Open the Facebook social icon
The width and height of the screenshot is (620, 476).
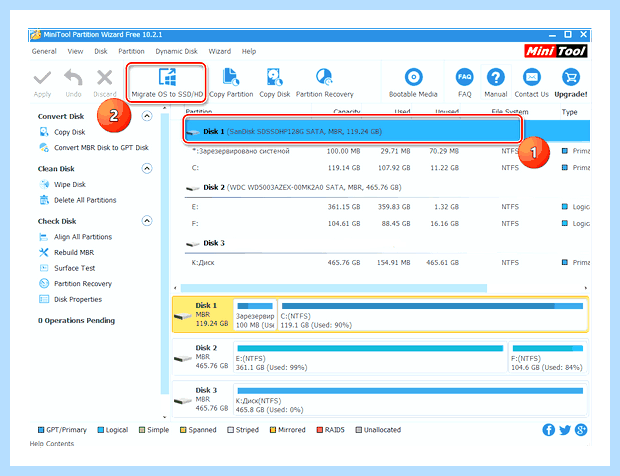548,430
